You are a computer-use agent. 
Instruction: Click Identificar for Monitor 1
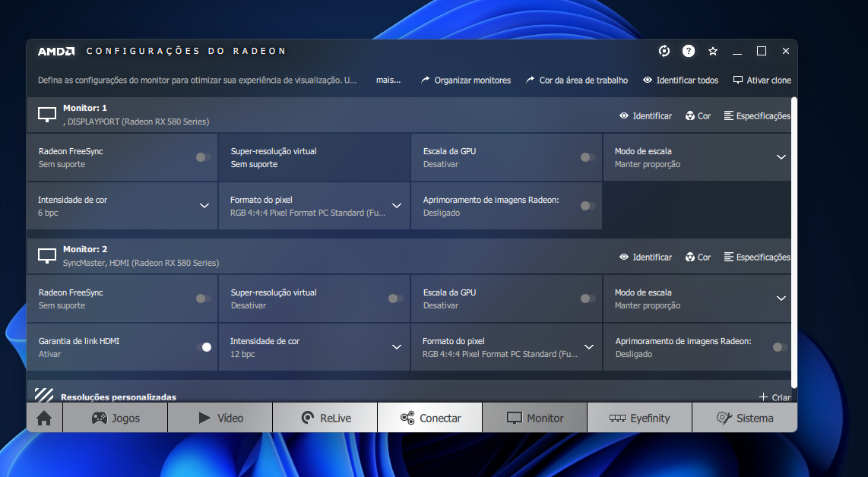pos(645,115)
